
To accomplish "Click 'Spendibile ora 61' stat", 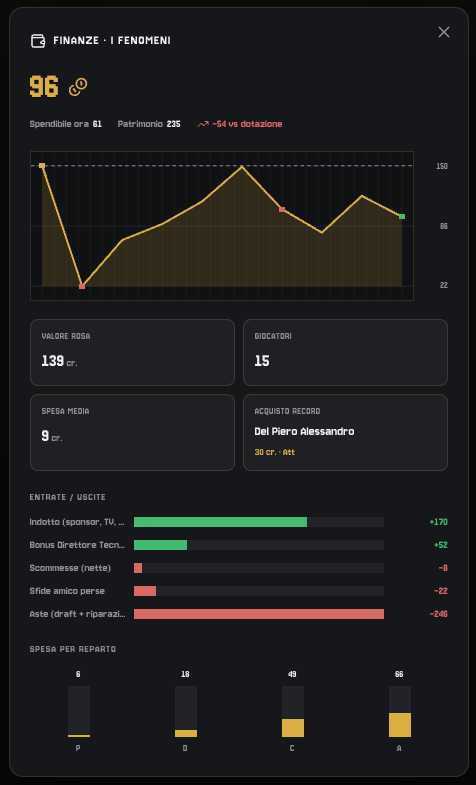I will (x=66, y=124).
